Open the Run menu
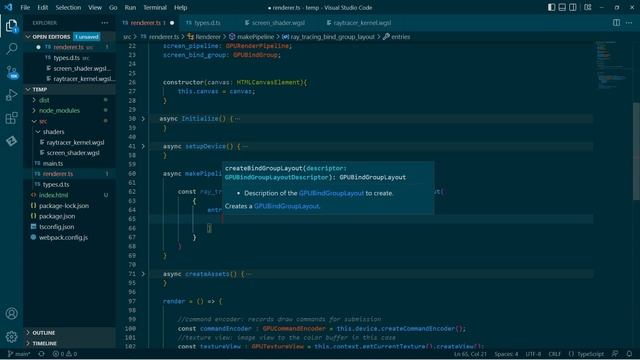Screen dimensions: 640x360 pos(130,7)
